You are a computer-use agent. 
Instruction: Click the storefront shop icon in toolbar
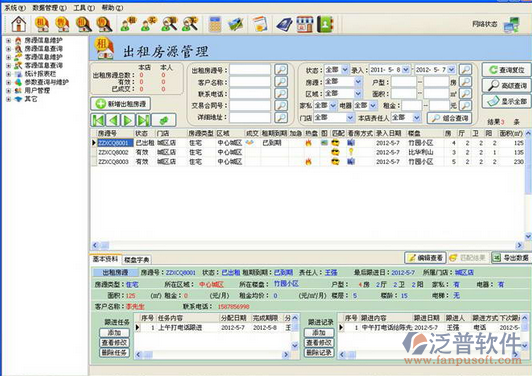[x=304, y=24]
